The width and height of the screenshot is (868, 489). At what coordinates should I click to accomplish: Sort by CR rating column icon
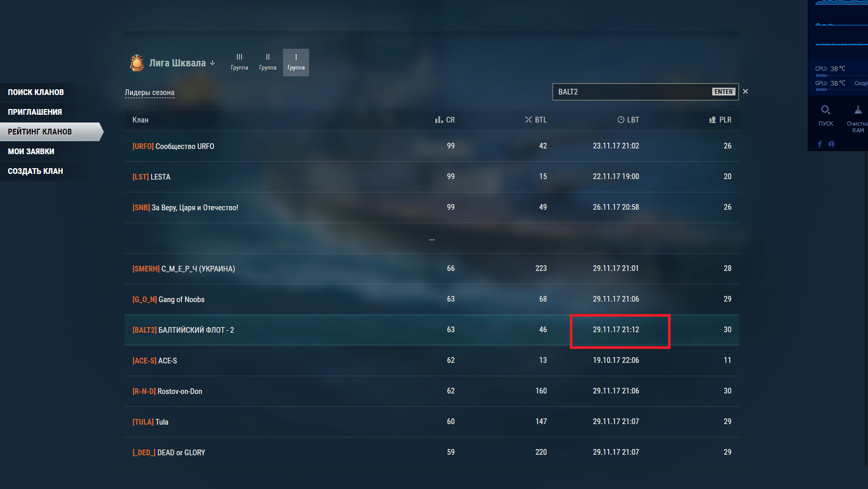pyautogui.click(x=439, y=120)
